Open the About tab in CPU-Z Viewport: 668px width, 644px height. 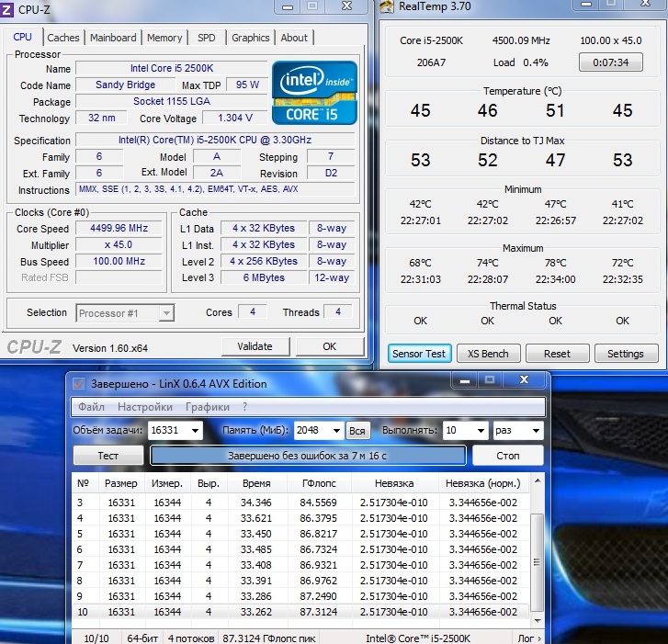tap(294, 38)
